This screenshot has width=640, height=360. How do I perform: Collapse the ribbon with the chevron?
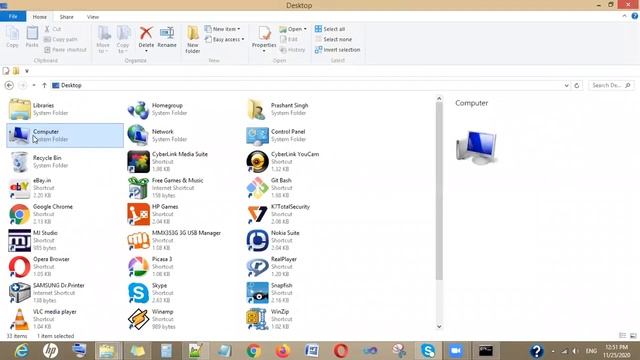click(624, 16)
